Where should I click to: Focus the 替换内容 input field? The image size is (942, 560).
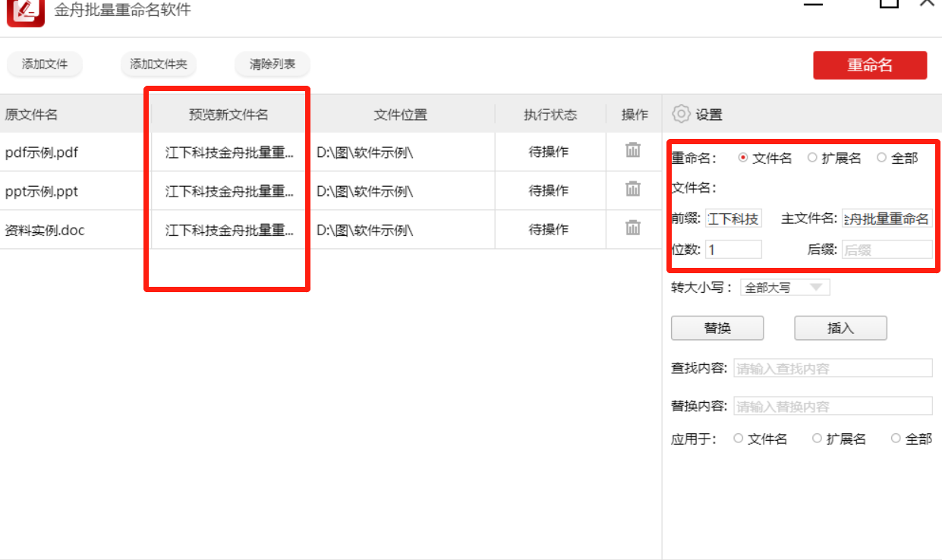tap(833, 406)
